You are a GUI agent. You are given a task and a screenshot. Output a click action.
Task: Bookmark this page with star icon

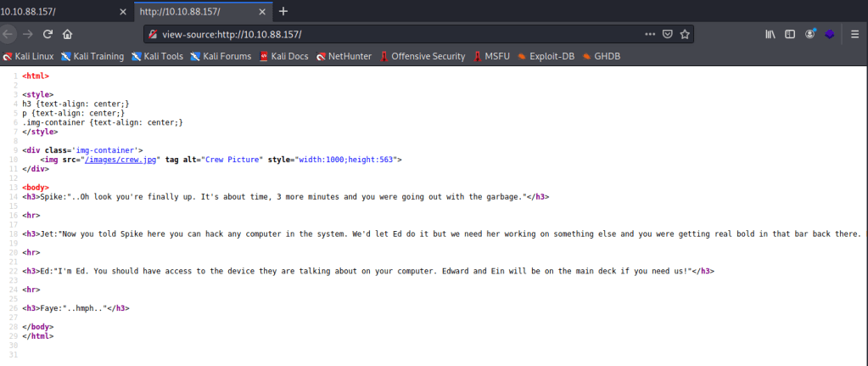(x=685, y=34)
